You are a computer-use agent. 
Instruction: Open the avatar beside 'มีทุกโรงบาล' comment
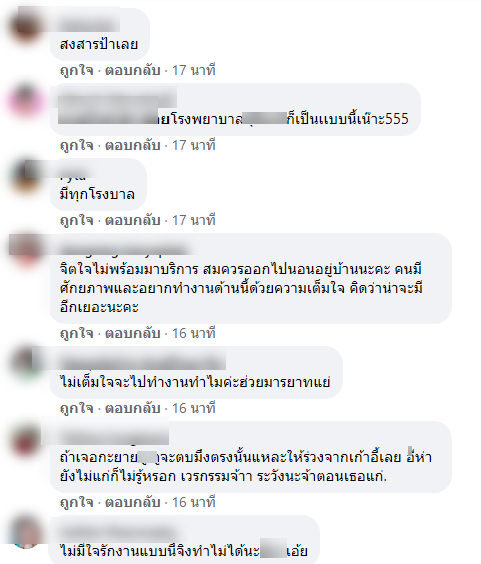coord(26,176)
